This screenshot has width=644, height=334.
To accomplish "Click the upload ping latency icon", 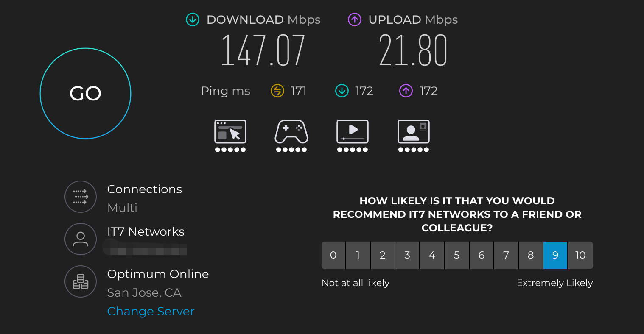I will pos(406,91).
